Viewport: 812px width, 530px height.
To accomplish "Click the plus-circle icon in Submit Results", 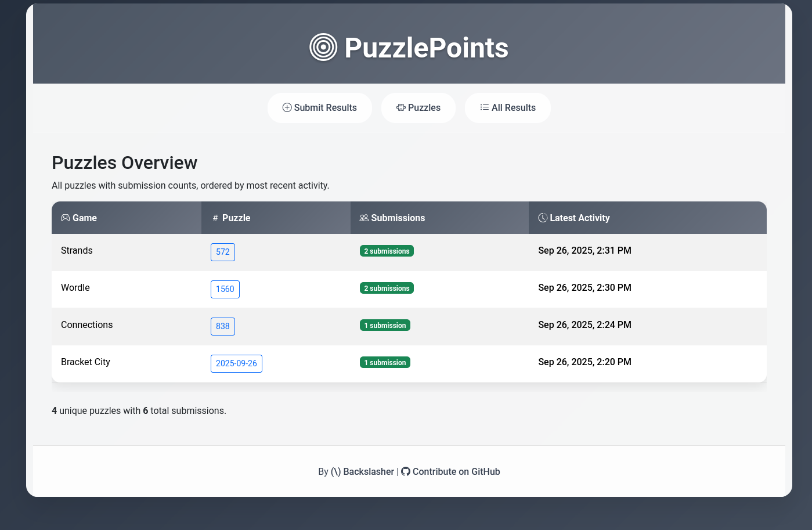I will [x=287, y=107].
